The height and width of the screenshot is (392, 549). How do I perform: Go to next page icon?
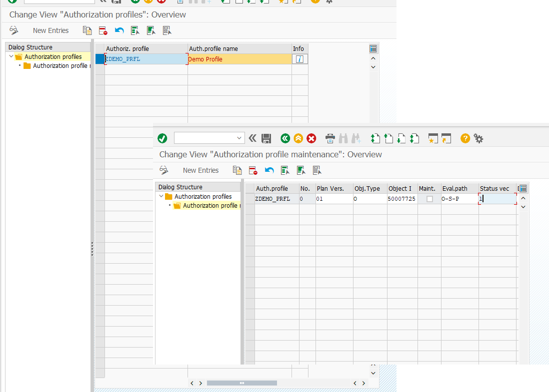[x=401, y=138]
